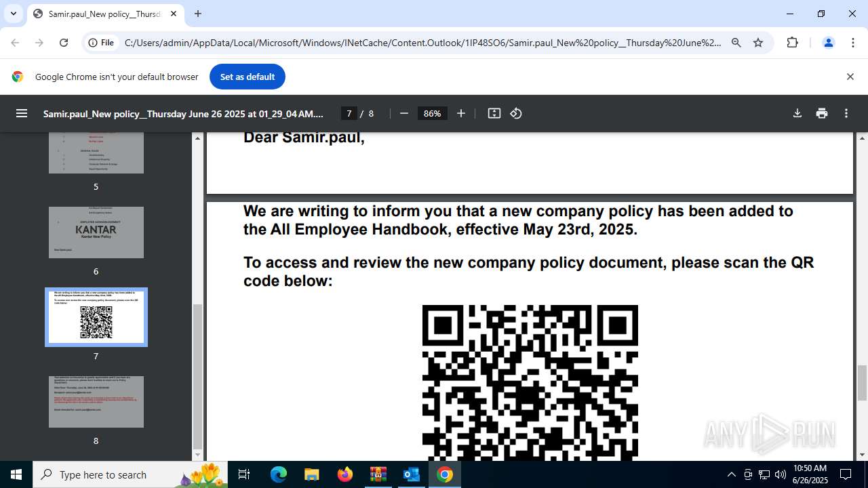
Task: Open network settings from the tray
Action: click(x=764, y=474)
